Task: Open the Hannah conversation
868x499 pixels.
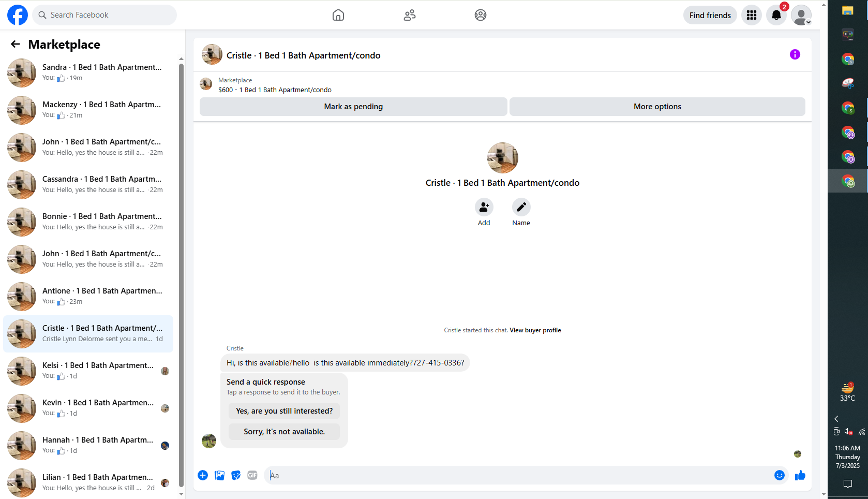Action: coord(88,446)
